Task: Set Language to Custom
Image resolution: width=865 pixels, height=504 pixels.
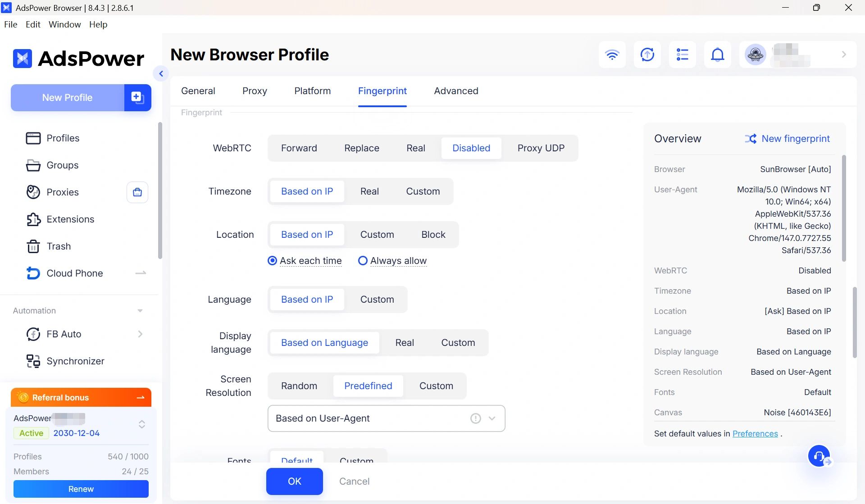Action: tap(377, 300)
